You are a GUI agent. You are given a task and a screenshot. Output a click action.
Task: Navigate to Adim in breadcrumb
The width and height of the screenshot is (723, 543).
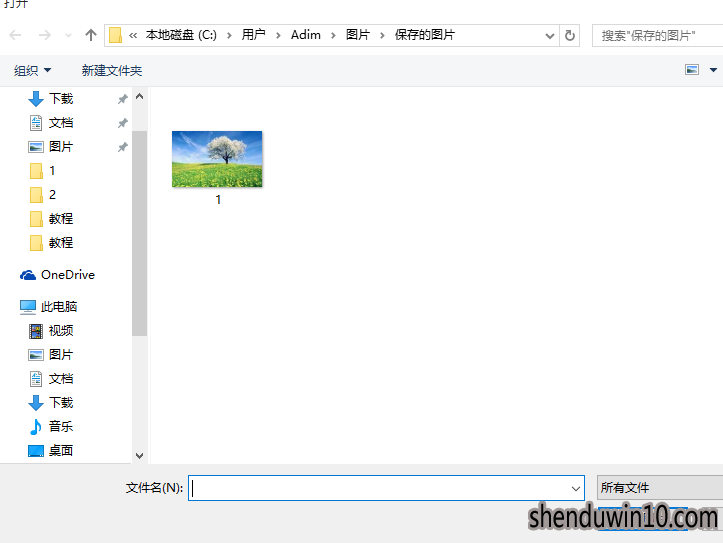pos(306,35)
